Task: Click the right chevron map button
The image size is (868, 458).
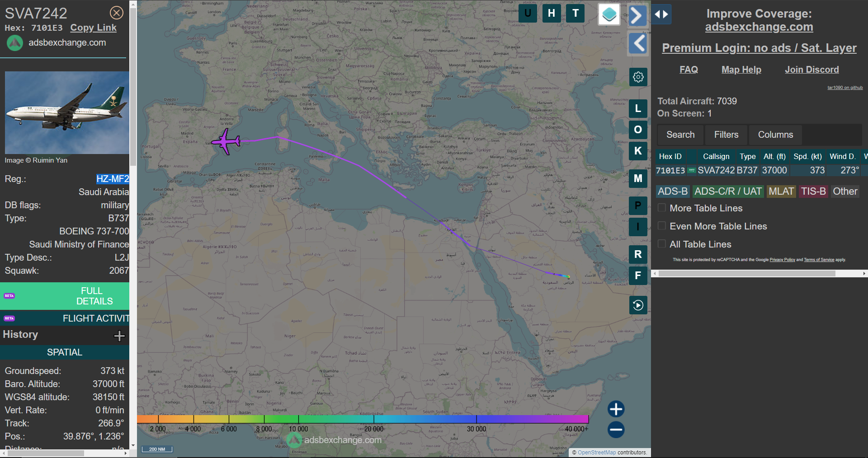Action: [637, 16]
